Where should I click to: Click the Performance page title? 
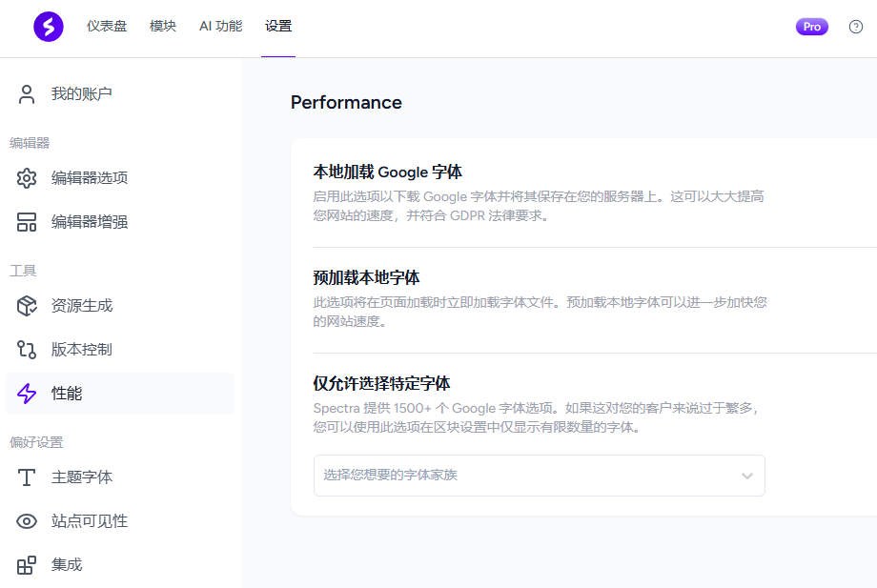(x=346, y=102)
